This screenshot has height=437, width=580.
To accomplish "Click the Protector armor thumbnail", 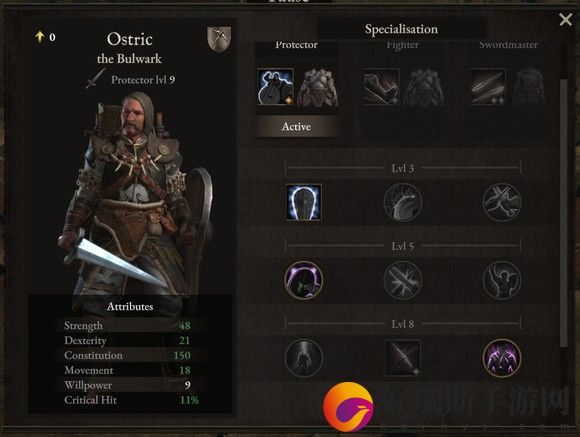I will [317, 87].
